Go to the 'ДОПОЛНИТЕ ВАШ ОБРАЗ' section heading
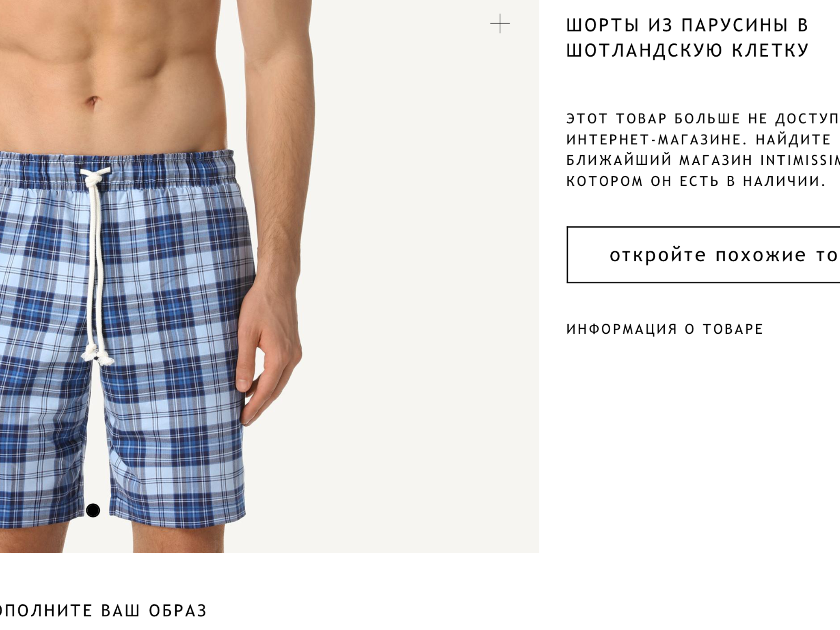 (x=103, y=610)
